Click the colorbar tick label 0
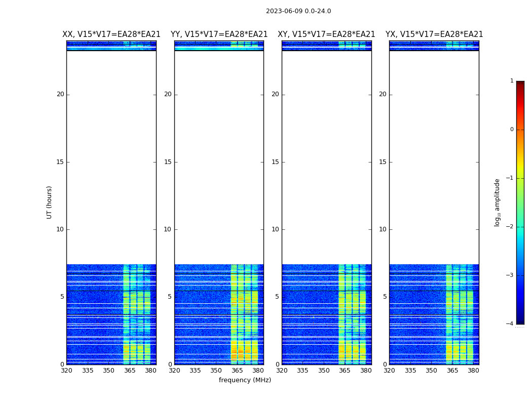Viewport: 532px width, 405px height. [512, 130]
